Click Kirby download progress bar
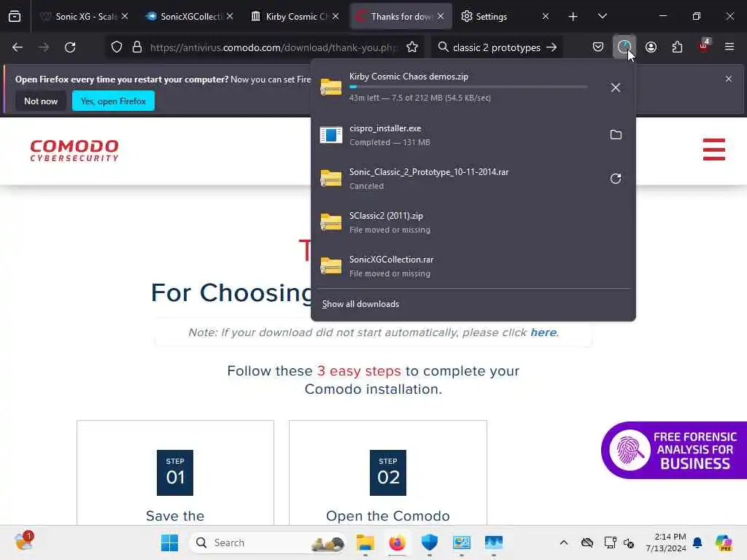The height and width of the screenshot is (560, 747). tap(468, 87)
